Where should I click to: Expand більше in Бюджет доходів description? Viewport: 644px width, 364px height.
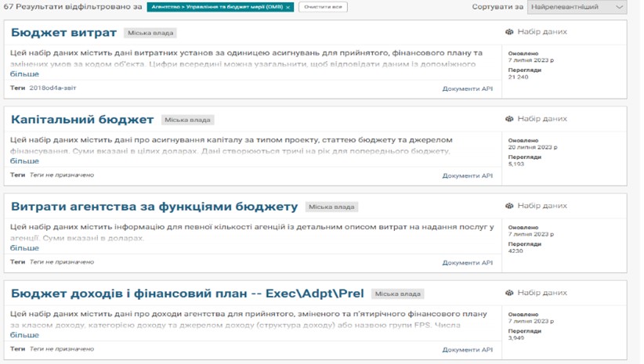click(x=24, y=335)
